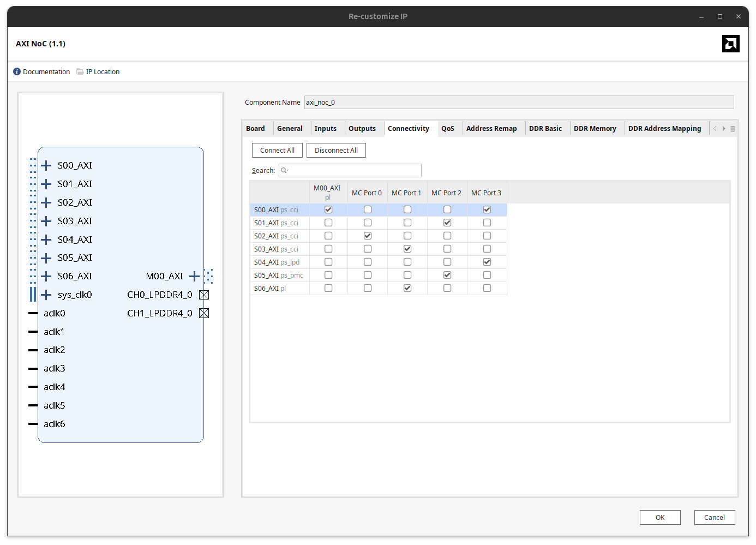Check S06_AXI MC Port 0 checkbox

coord(368,288)
